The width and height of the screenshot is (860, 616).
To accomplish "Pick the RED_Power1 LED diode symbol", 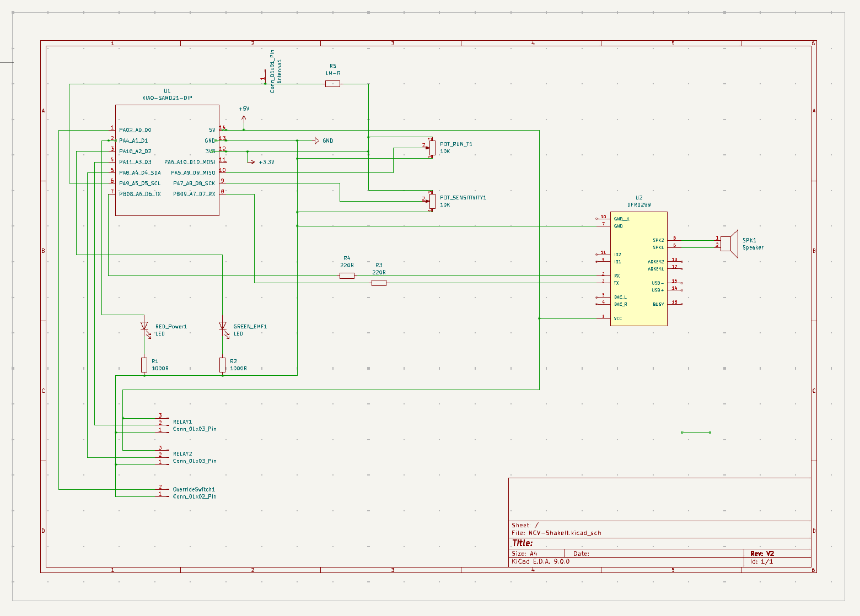I will click(144, 326).
